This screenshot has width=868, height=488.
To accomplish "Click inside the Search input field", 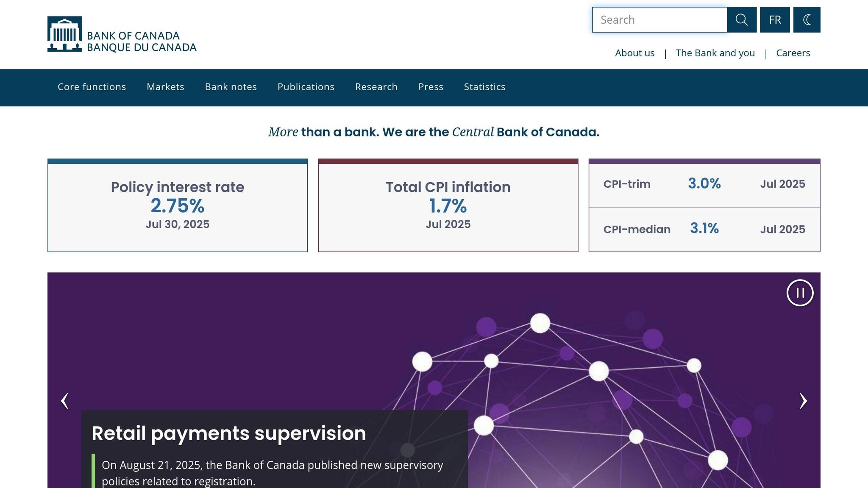I will [x=659, y=19].
